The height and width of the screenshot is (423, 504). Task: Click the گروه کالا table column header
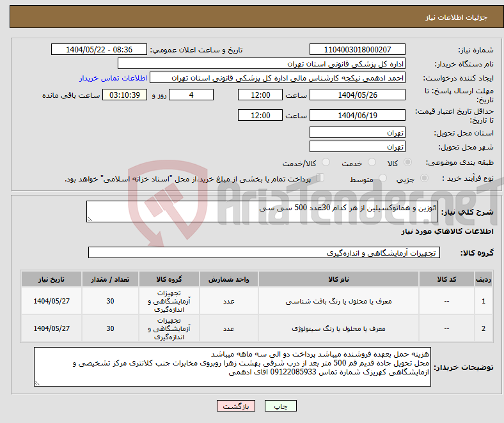169,279
